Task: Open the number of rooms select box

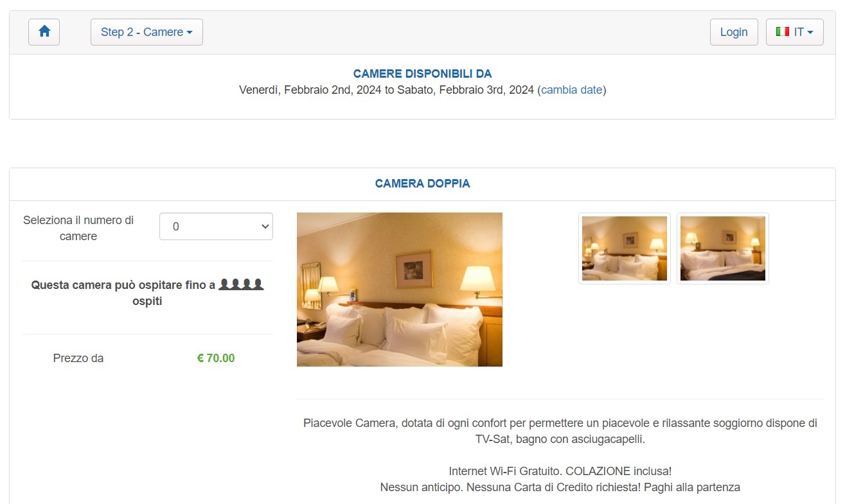Action: 216,227
